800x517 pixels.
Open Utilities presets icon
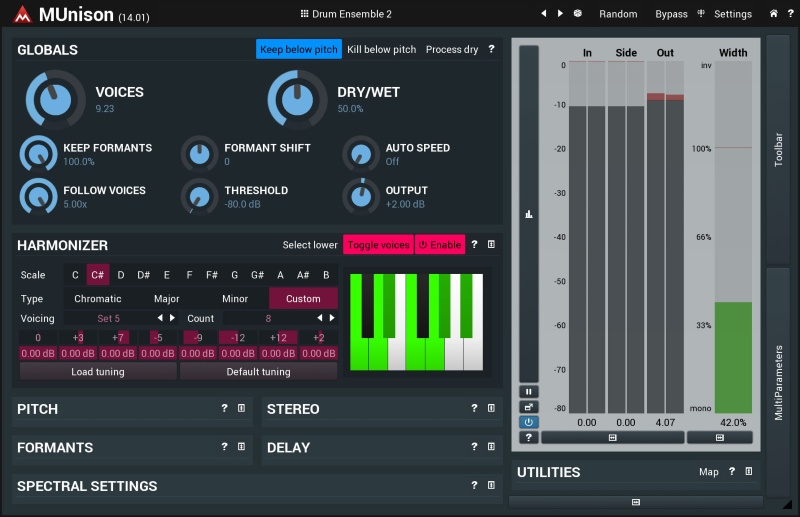pyautogui.click(x=749, y=472)
